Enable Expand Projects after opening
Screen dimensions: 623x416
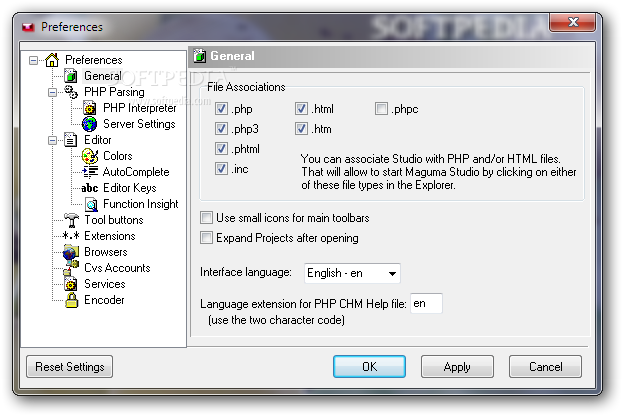[206, 238]
